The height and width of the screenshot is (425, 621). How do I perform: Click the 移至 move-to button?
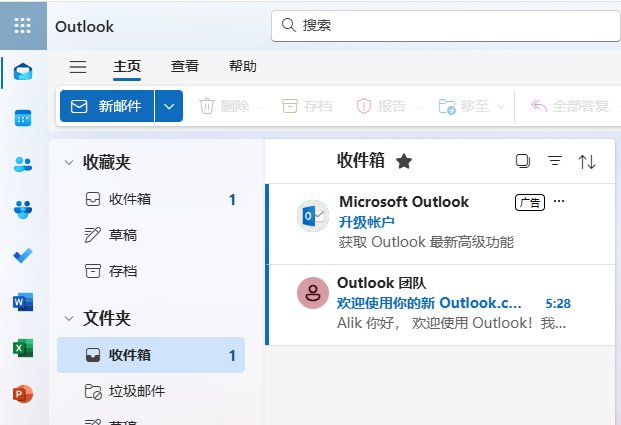click(x=464, y=106)
